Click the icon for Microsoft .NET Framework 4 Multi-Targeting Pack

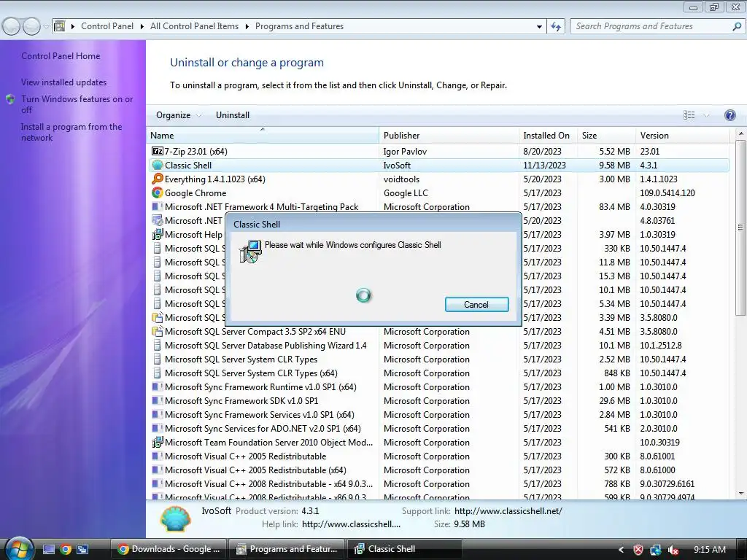tap(158, 206)
